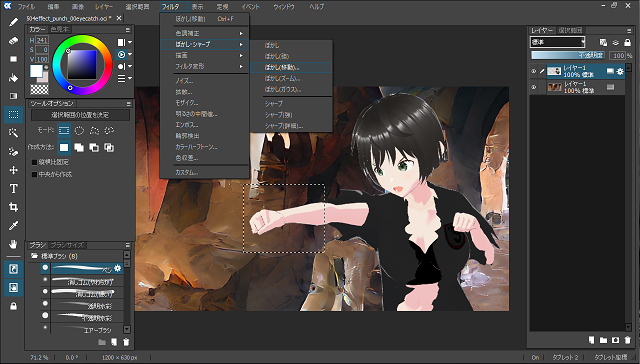Close the document tab with the X
This screenshot has width=640, height=364.
pyautogui.click(x=119, y=18)
